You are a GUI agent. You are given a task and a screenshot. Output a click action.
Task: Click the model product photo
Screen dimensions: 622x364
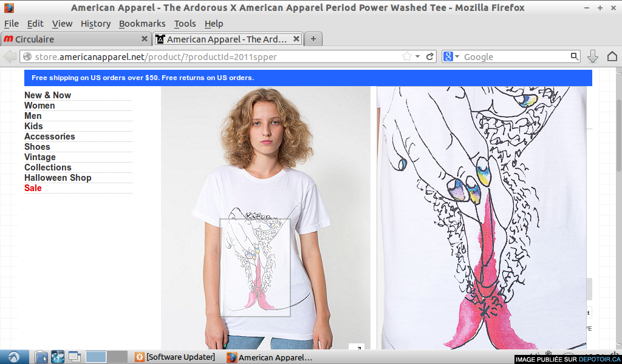[x=265, y=218]
